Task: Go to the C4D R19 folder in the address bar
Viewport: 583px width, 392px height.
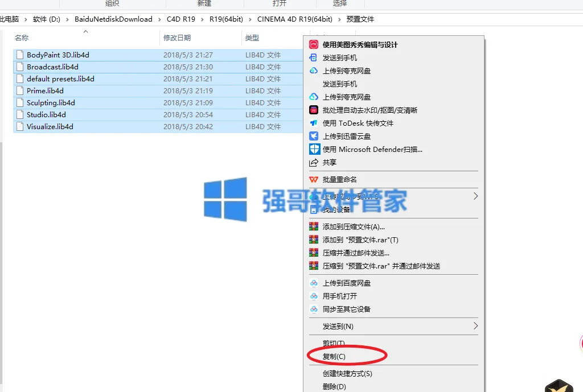Action: click(x=180, y=19)
